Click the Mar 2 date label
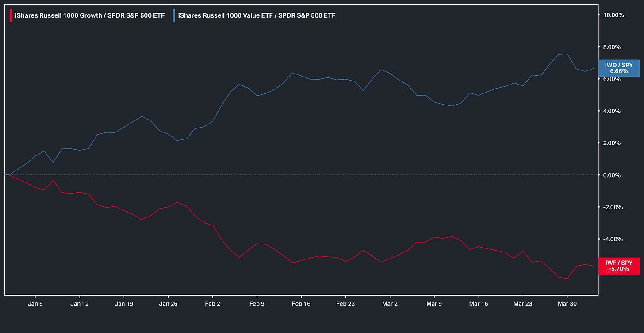The height and width of the screenshot is (333, 644). pos(390,304)
